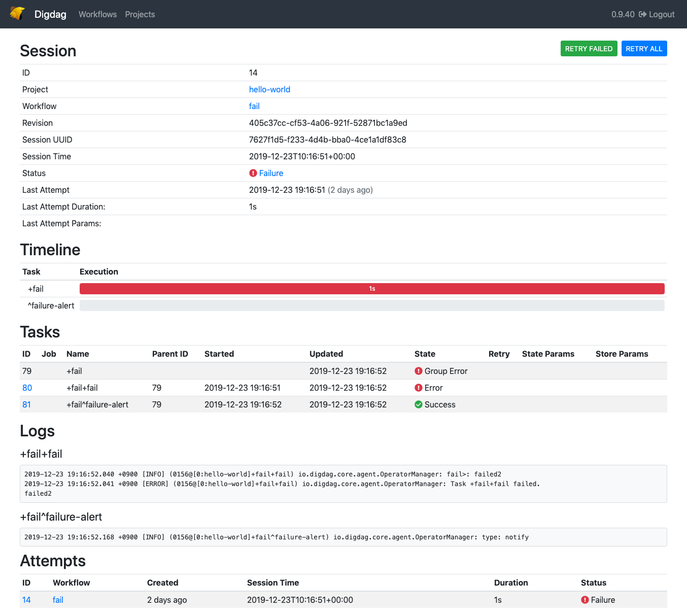
Task: Click the Success check icon for +fail^failure-alert
Action: (418, 404)
